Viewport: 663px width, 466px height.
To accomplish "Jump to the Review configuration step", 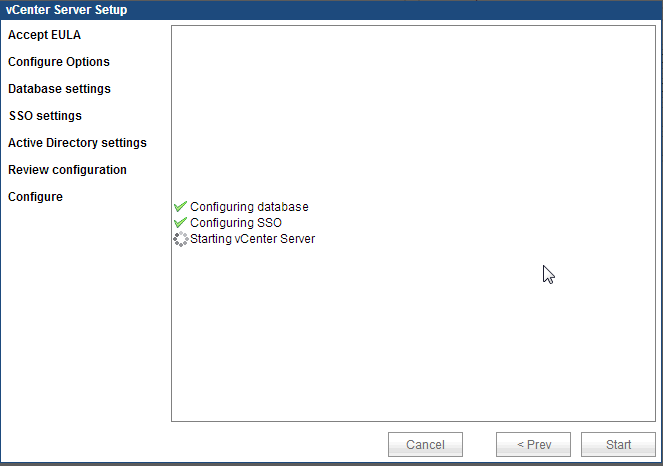I will [x=67, y=170].
